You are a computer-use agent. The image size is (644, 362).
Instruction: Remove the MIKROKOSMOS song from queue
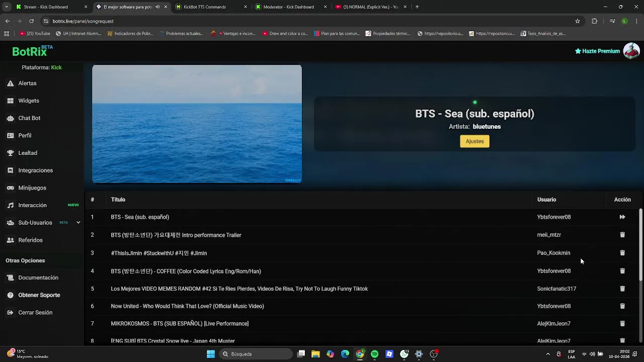click(x=622, y=324)
